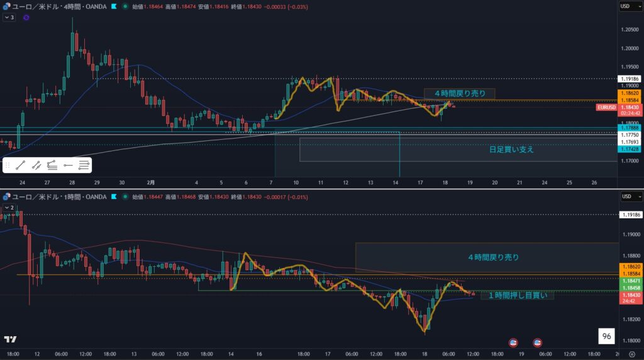Click the drag handle of the drawing toolbar

click(8, 166)
